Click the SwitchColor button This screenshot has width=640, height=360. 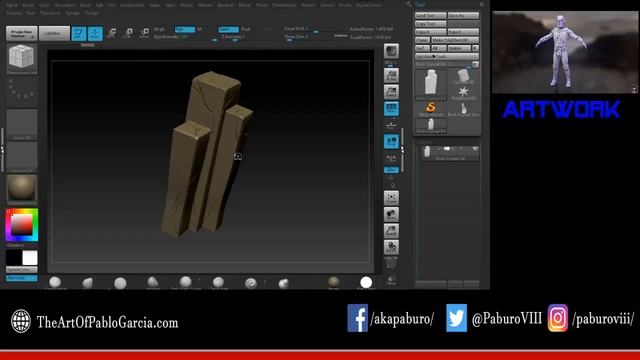tap(22, 270)
